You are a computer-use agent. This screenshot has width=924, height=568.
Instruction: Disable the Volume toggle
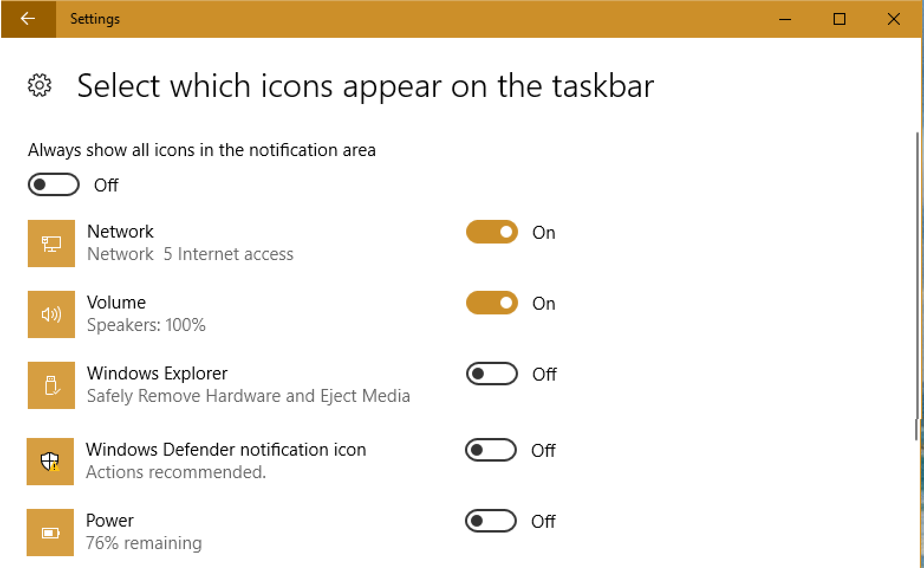point(492,303)
